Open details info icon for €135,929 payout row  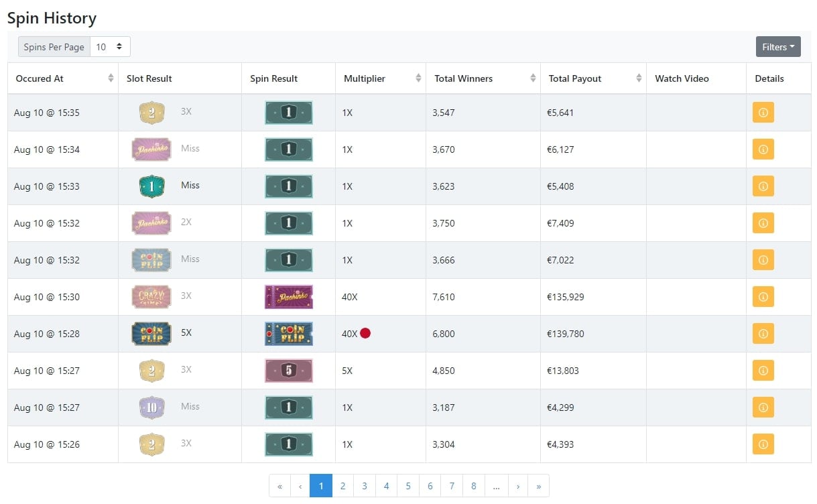click(x=763, y=297)
